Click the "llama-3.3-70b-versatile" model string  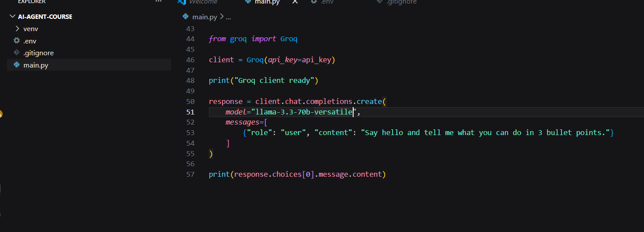pyautogui.click(x=304, y=112)
